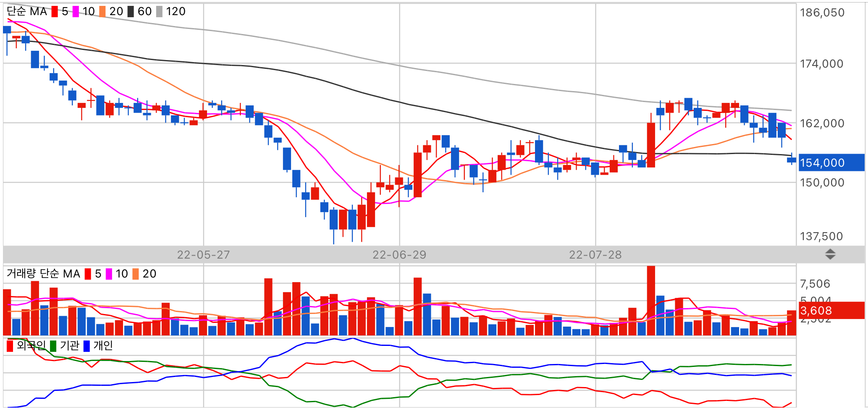Click the 개인 investor legend label

click(x=103, y=346)
